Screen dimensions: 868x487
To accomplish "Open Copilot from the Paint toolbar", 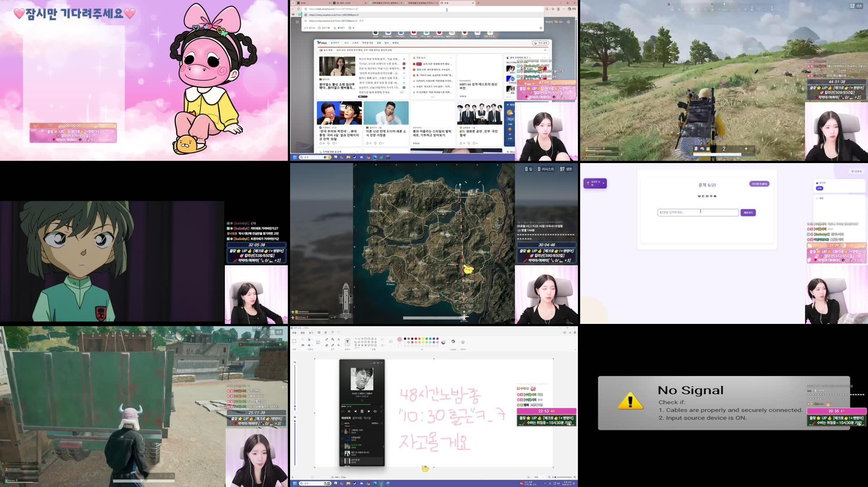I will (453, 342).
